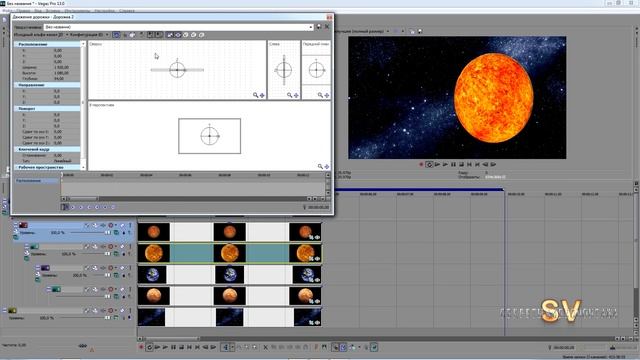Click Stop in the bottom timeline transport
This screenshot has height=360, width=640.
[x=181, y=347]
